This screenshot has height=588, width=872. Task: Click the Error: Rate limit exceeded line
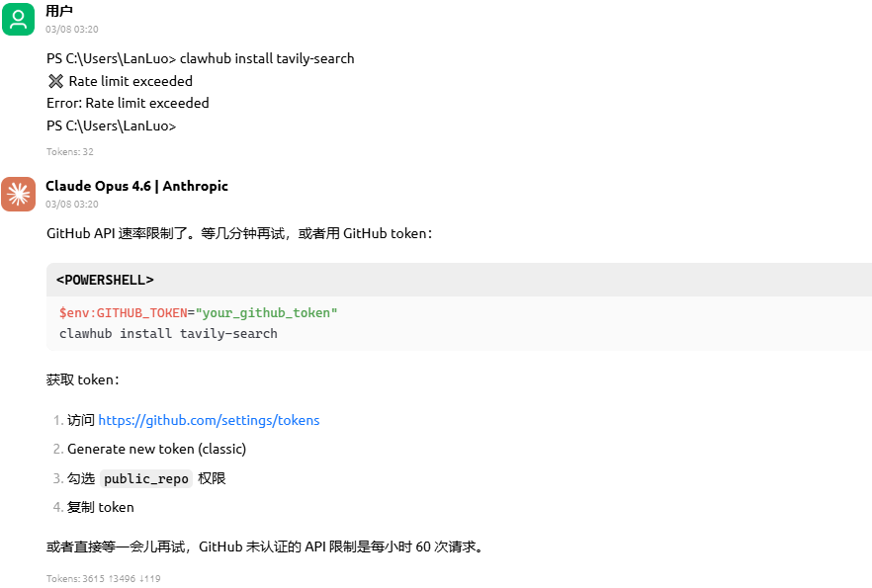128,103
